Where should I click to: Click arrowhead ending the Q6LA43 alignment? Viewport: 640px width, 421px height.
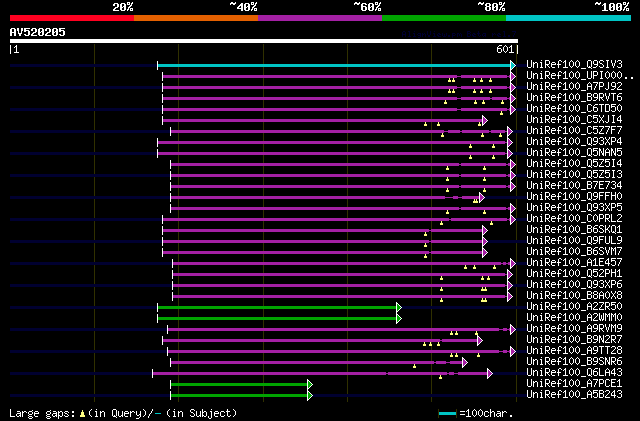(x=490, y=374)
